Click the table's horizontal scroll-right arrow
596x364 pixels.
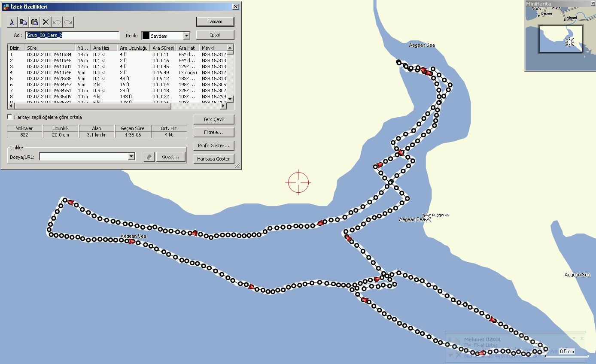(223, 106)
